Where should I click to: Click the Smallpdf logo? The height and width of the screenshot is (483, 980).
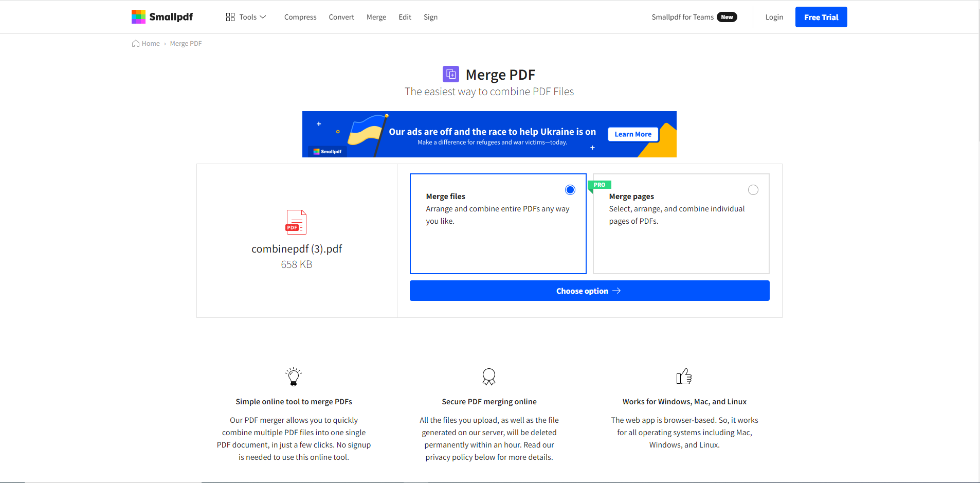point(162,16)
